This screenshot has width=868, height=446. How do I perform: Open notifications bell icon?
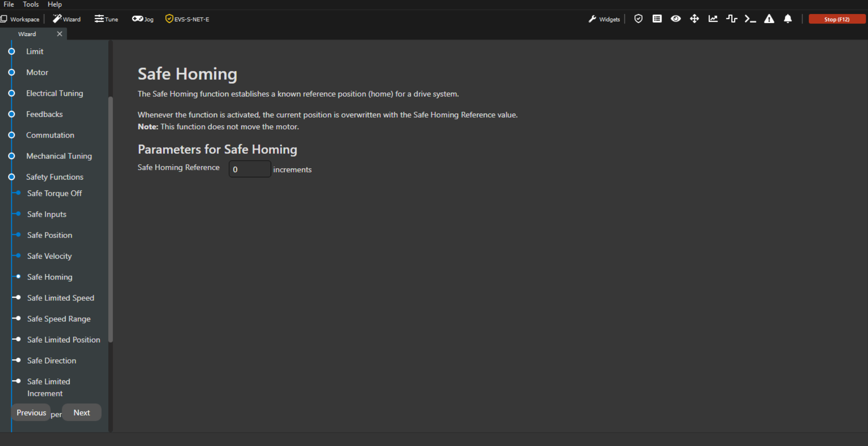point(788,19)
